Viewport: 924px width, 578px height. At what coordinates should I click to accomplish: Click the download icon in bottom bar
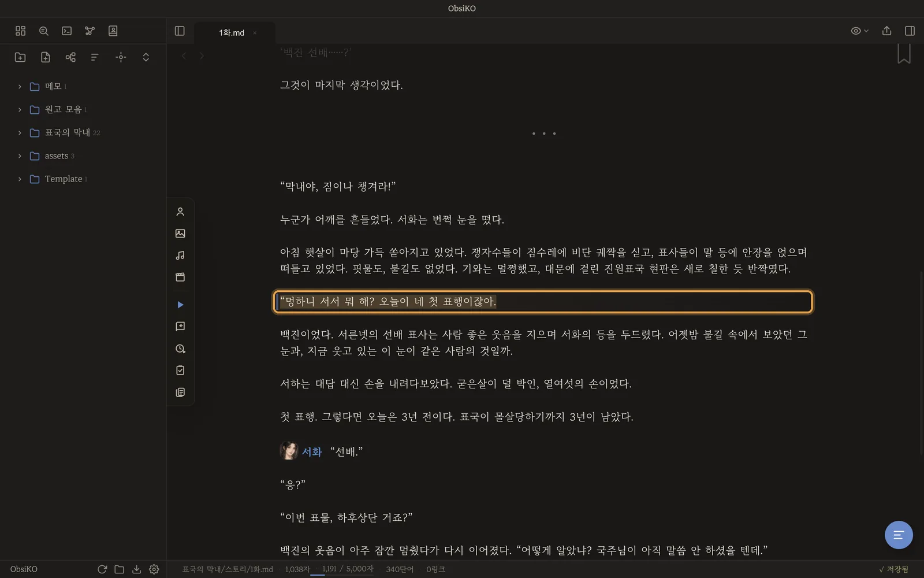pos(137,569)
